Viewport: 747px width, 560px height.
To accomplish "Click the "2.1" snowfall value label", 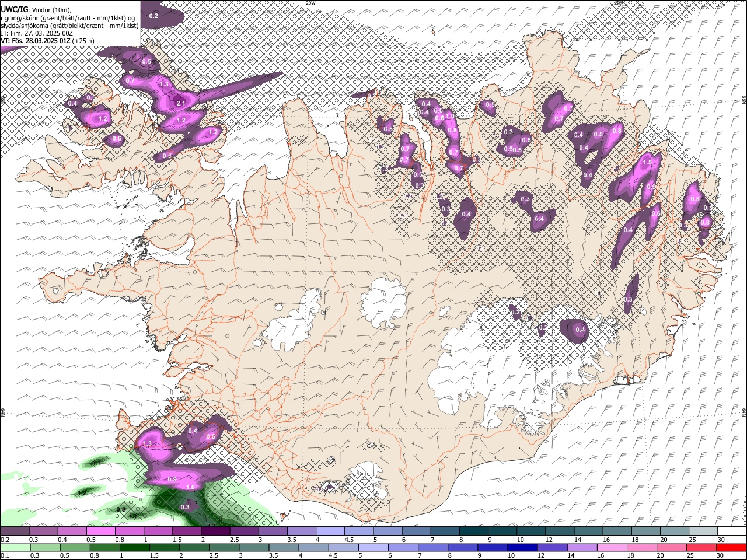I will pyautogui.click(x=180, y=104).
